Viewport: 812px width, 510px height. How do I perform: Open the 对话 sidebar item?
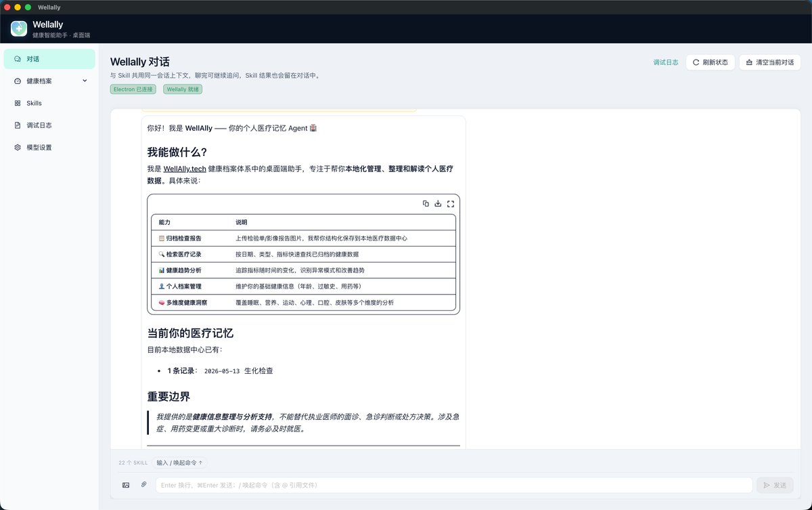(x=49, y=59)
